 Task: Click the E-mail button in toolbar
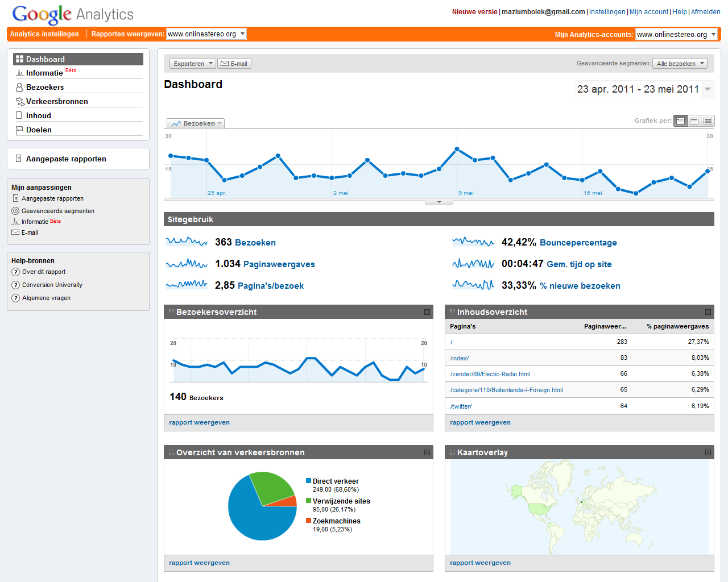coord(234,64)
